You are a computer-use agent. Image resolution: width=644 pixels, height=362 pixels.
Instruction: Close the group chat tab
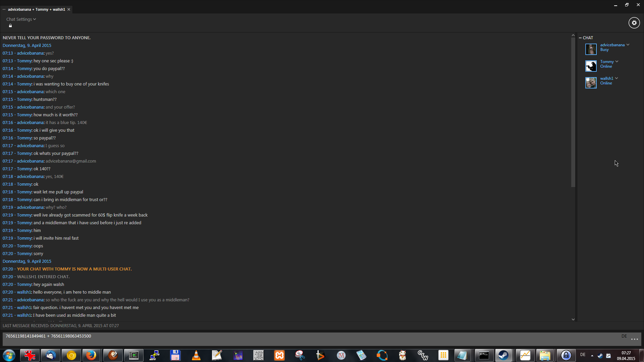(69, 9)
